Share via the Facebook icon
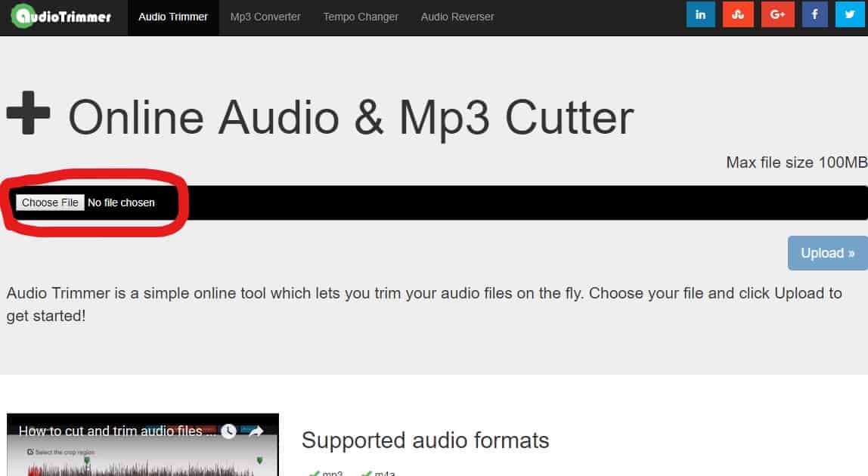This screenshot has height=476, width=868. [x=814, y=14]
